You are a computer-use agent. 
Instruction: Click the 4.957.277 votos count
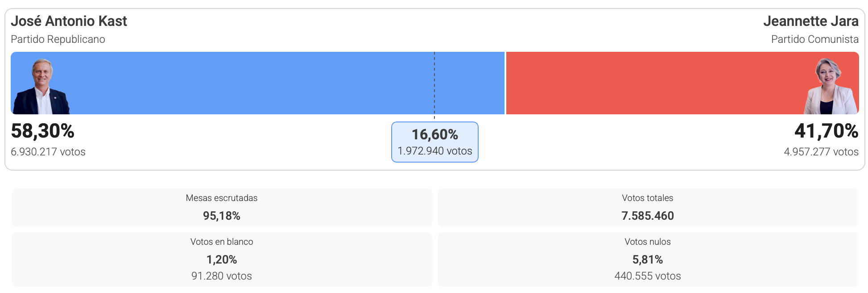[821, 152]
